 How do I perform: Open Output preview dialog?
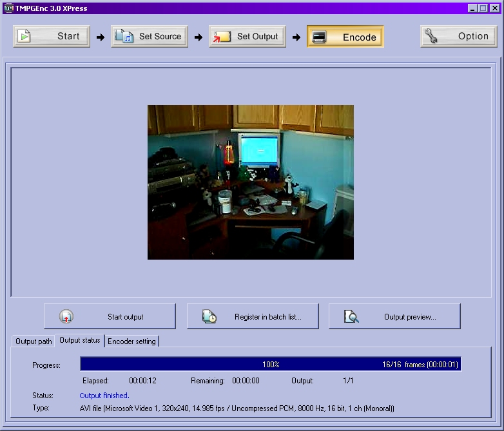[x=394, y=316]
